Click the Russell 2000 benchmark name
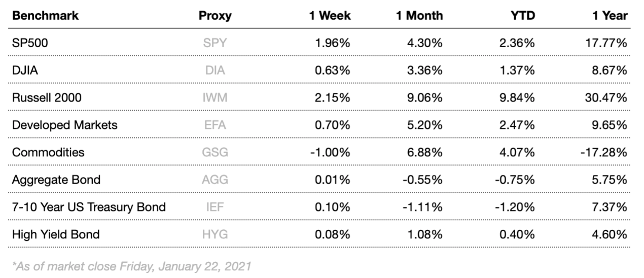The width and height of the screenshot is (644, 278). coord(47,97)
